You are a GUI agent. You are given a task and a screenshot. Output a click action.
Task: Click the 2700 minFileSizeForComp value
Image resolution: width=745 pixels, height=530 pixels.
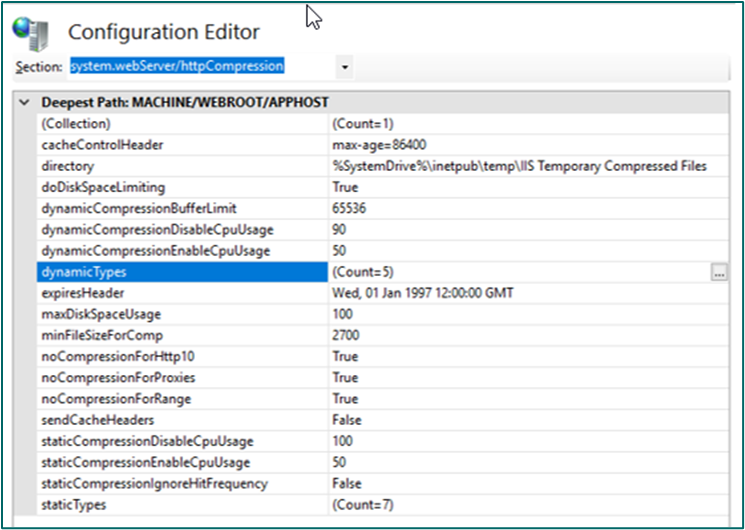click(345, 336)
